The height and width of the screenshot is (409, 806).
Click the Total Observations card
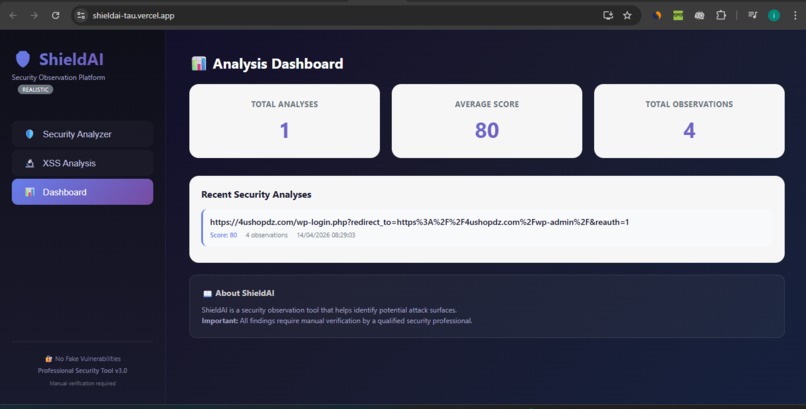pos(689,121)
